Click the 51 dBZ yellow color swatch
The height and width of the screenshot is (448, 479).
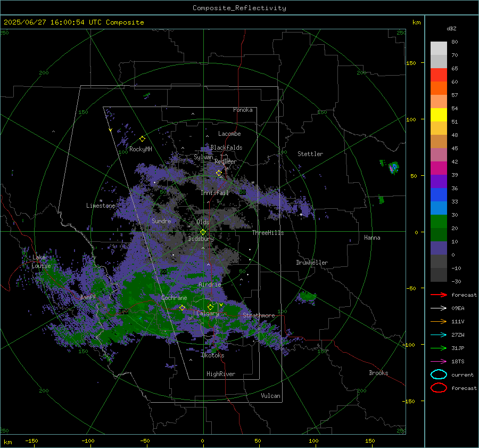tap(439, 115)
